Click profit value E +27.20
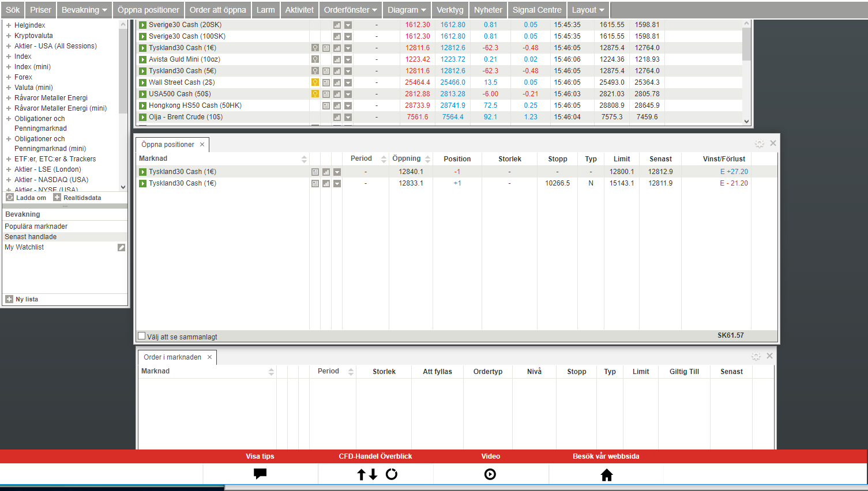Viewport: 868px width, 491px height. 734,172
